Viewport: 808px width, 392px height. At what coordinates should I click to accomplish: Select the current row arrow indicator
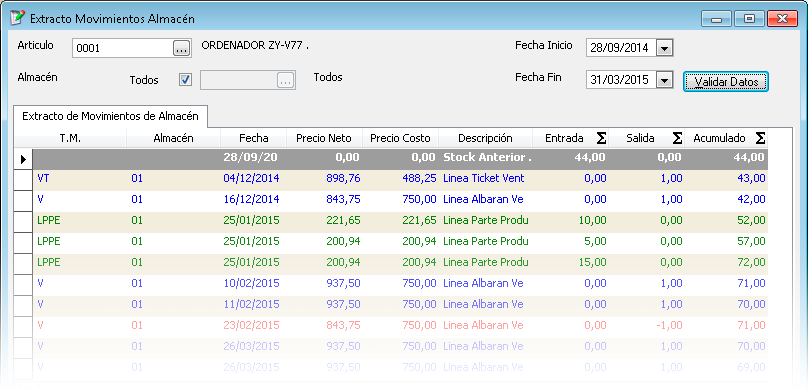coord(23,160)
